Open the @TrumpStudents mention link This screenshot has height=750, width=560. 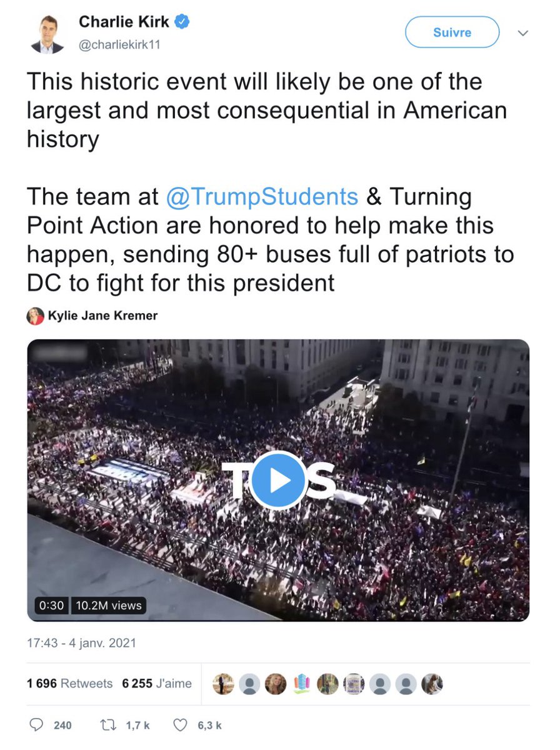262,196
